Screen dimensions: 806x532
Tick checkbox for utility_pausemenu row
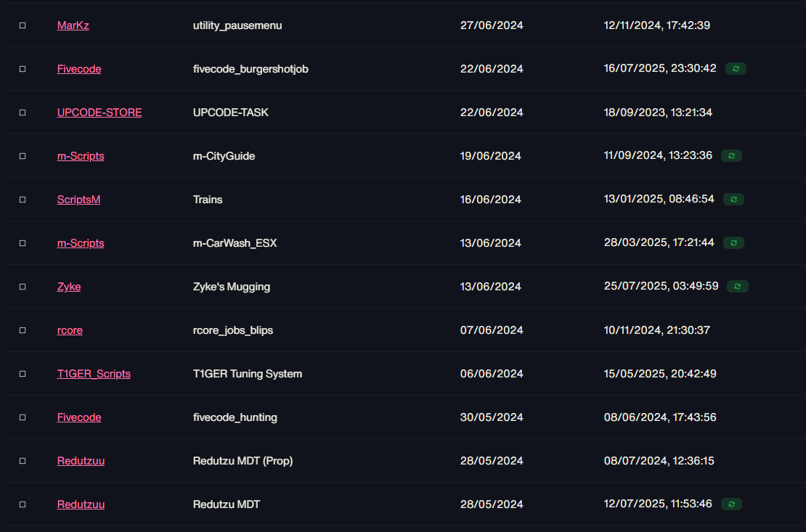click(23, 25)
